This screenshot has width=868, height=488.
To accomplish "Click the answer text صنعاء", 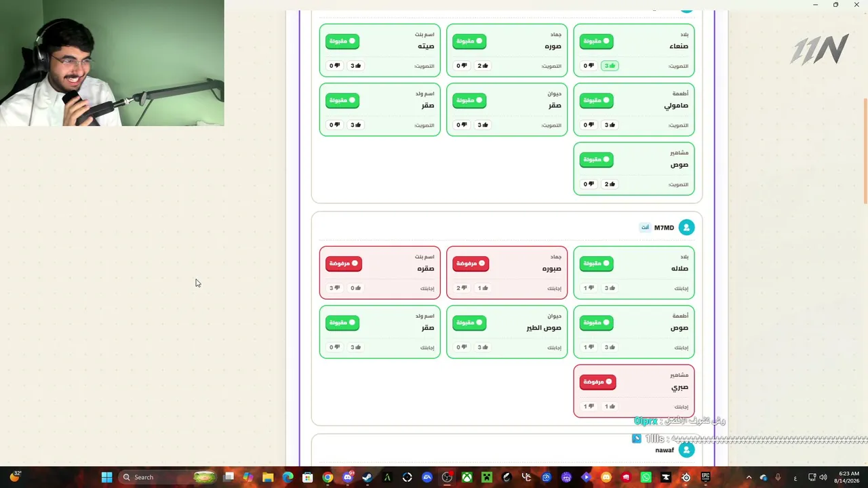I will pos(679,47).
